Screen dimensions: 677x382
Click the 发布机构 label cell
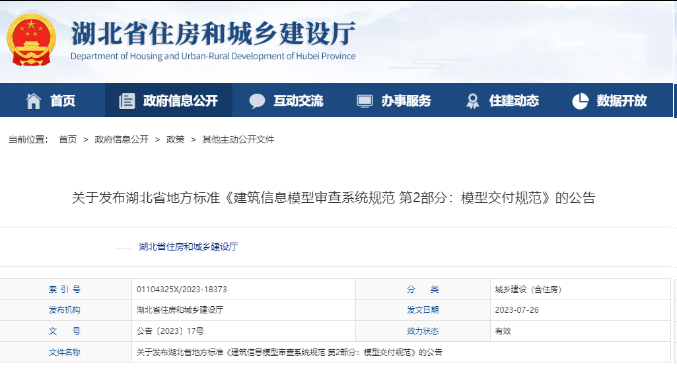(65, 310)
